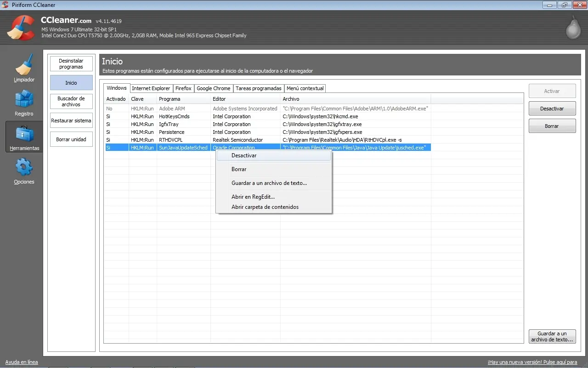Open Restaurar sistema
This screenshot has width=588, height=368.
click(x=71, y=121)
